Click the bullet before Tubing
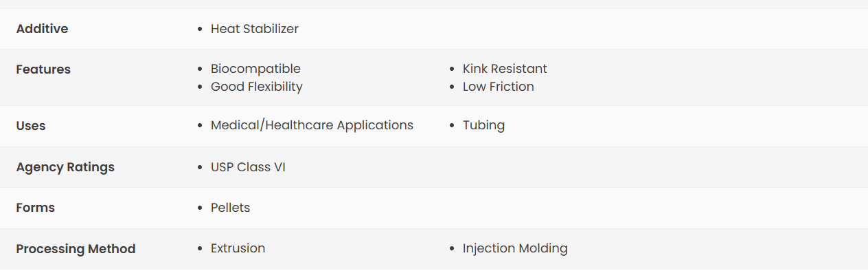Image resolution: width=868 pixels, height=271 pixels. click(x=452, y=126)
